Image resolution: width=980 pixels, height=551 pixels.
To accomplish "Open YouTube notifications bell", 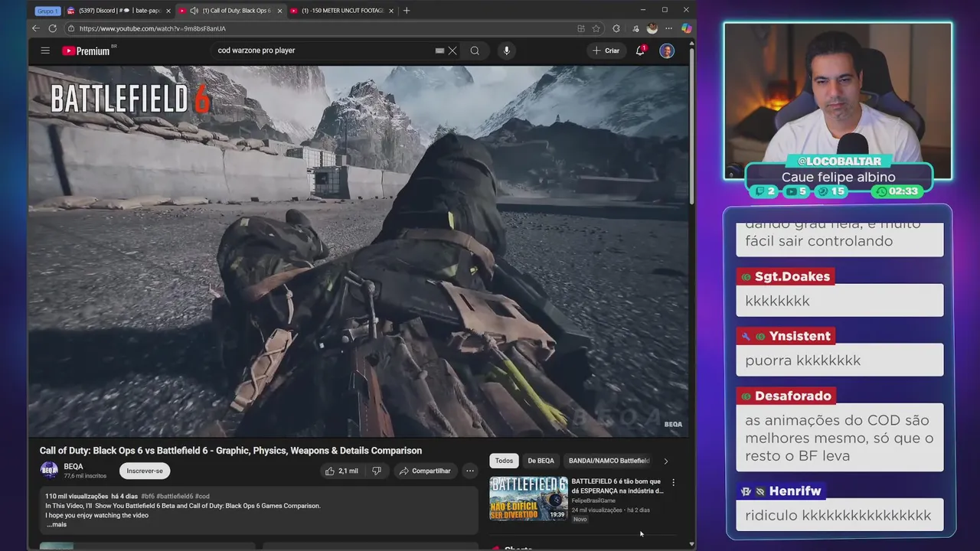I will point(640,51).
